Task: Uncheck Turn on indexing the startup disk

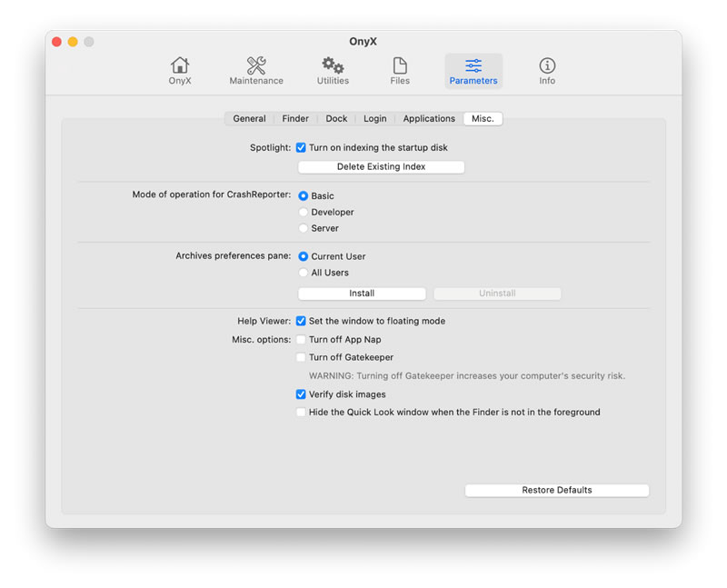Action: click(x=301, y=147)
